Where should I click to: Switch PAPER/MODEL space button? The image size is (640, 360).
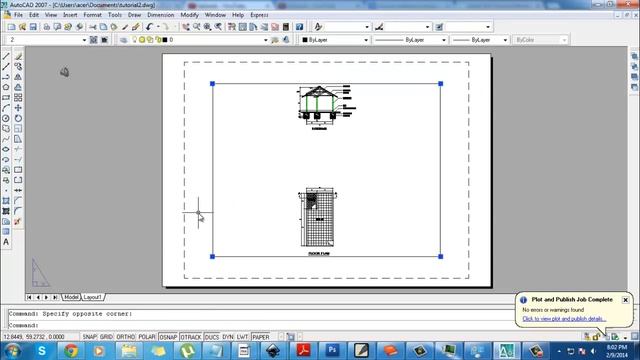(x=261, y=337)
